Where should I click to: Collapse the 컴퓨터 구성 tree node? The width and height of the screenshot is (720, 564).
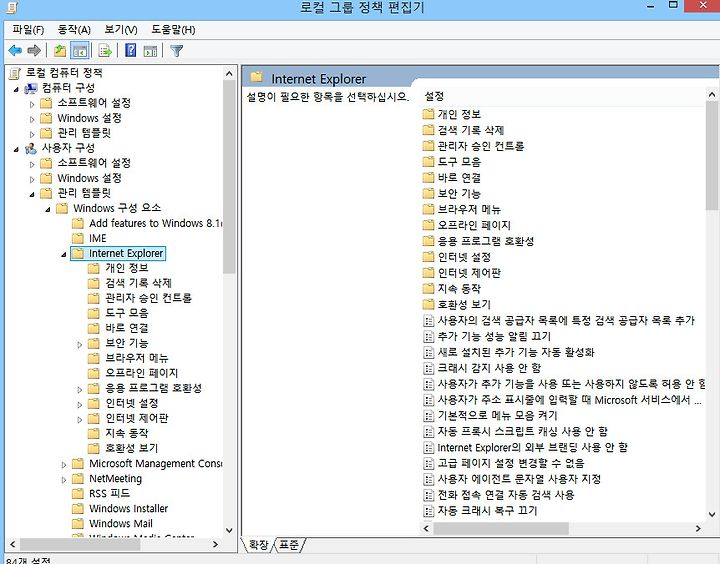[17, 89]
